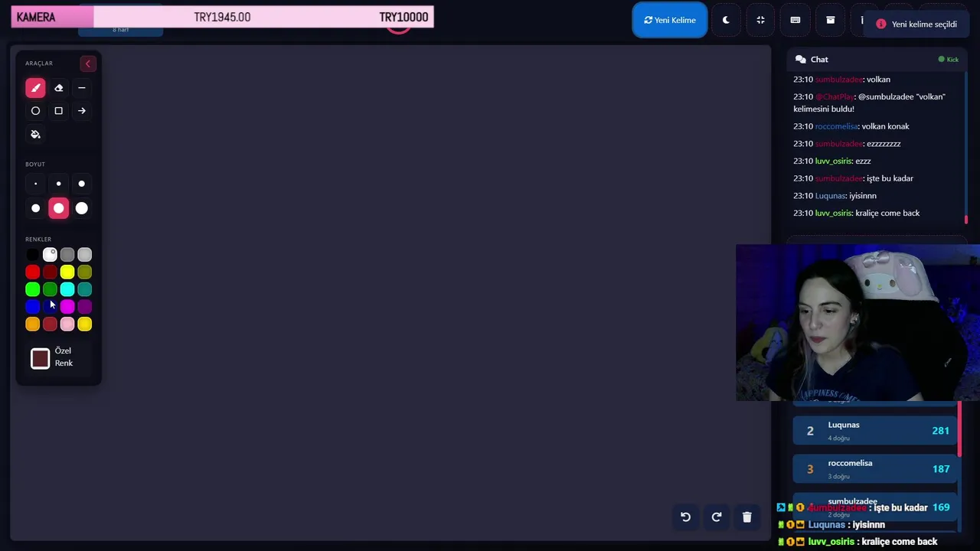Pick the dark gray color swatch

click(67, 255)
